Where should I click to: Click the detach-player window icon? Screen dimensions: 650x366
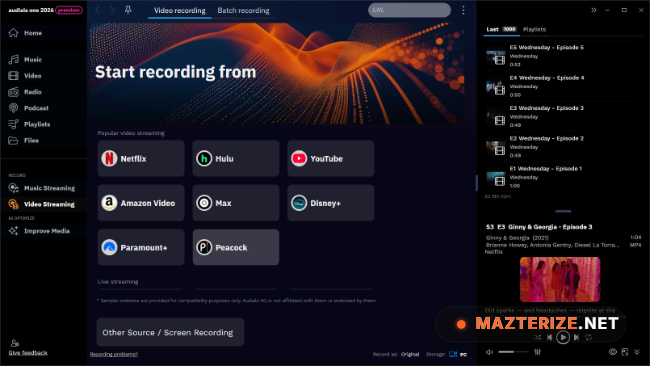coord(625,352)
